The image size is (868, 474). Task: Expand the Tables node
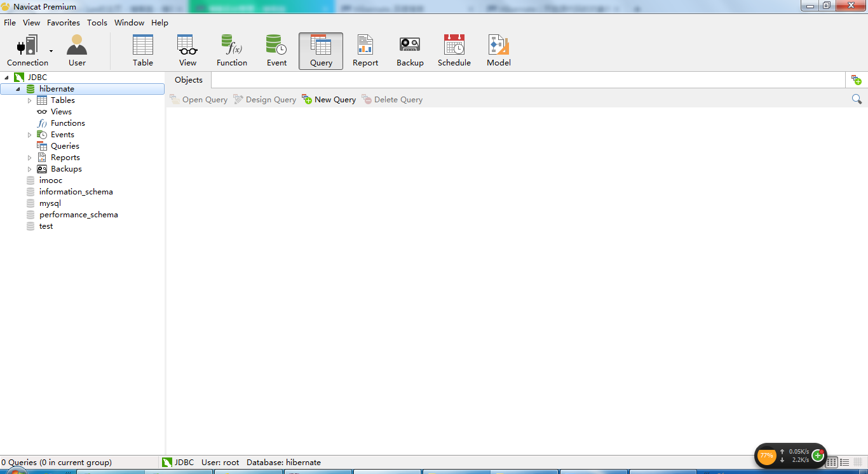coord(29,100)
